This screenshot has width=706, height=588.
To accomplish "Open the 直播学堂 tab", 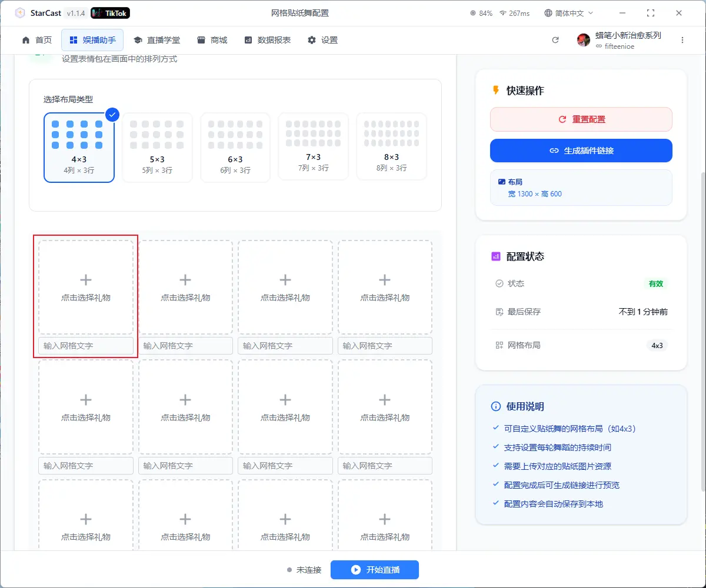I will point(156,40).
